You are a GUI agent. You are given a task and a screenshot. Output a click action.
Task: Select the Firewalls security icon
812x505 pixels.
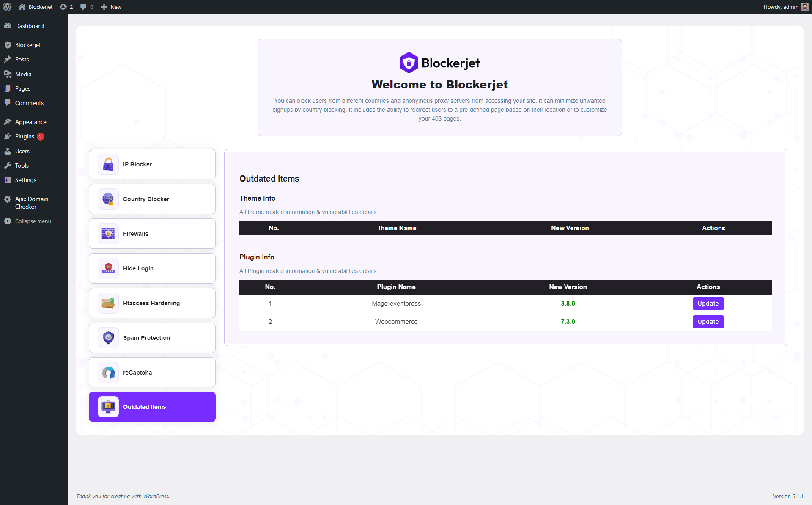click(108, 233)
